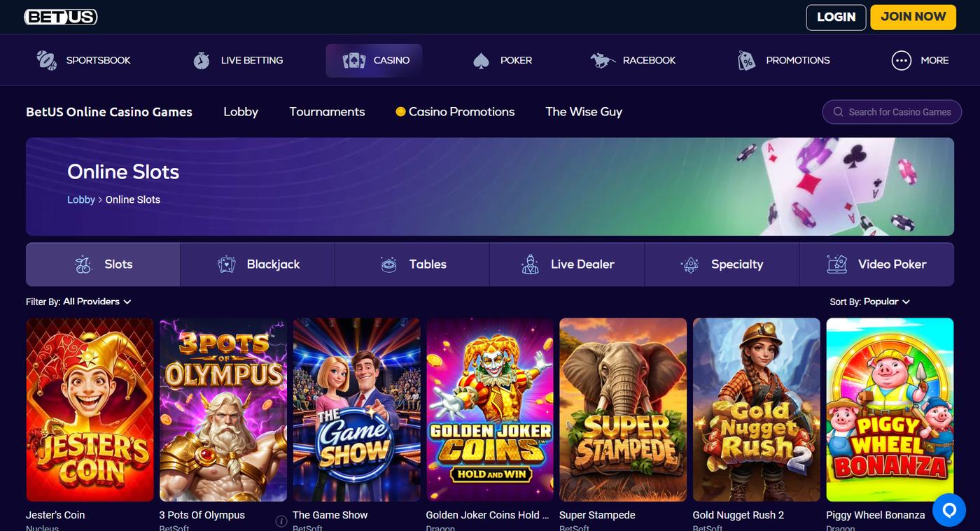Open the Super Stampede thumbnail
The height and width of the screenshot is (531, 980).
pyautogui.click(x=623, y=410)
